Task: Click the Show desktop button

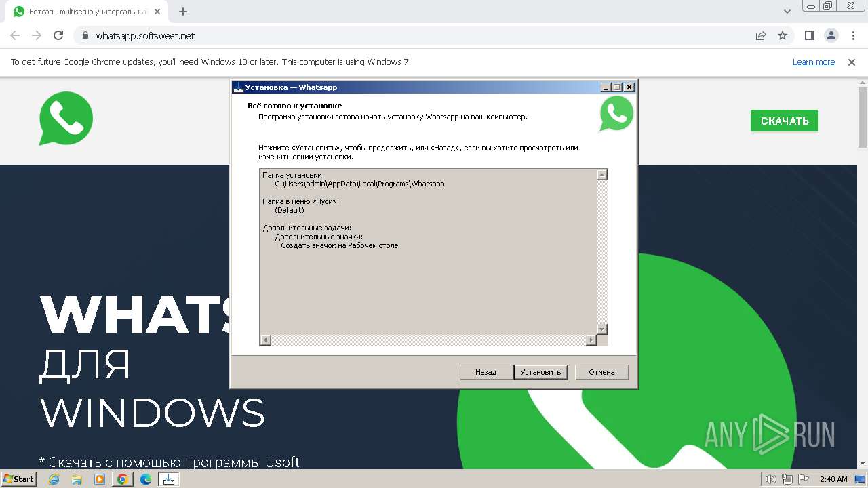Action: coord(861,479)
